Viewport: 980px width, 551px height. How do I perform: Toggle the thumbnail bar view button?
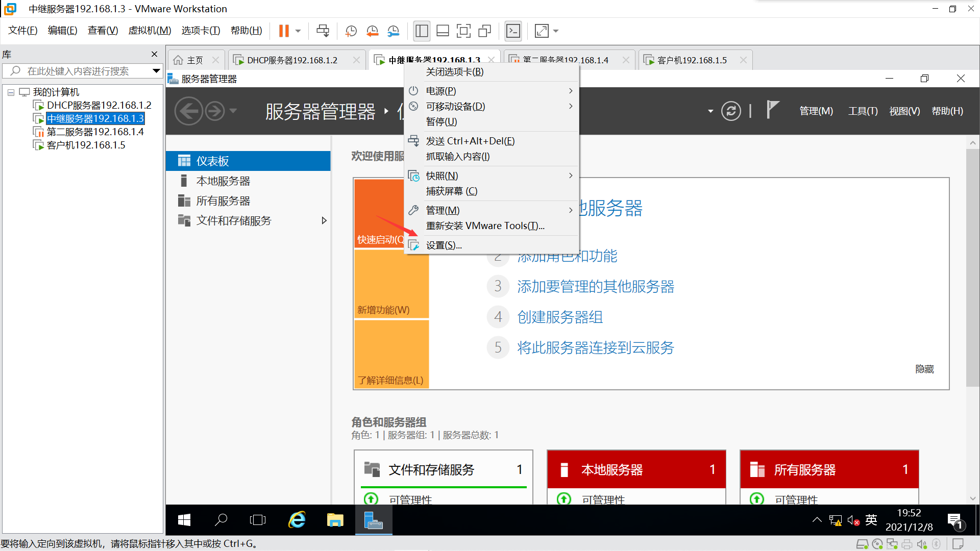point(443,31)
